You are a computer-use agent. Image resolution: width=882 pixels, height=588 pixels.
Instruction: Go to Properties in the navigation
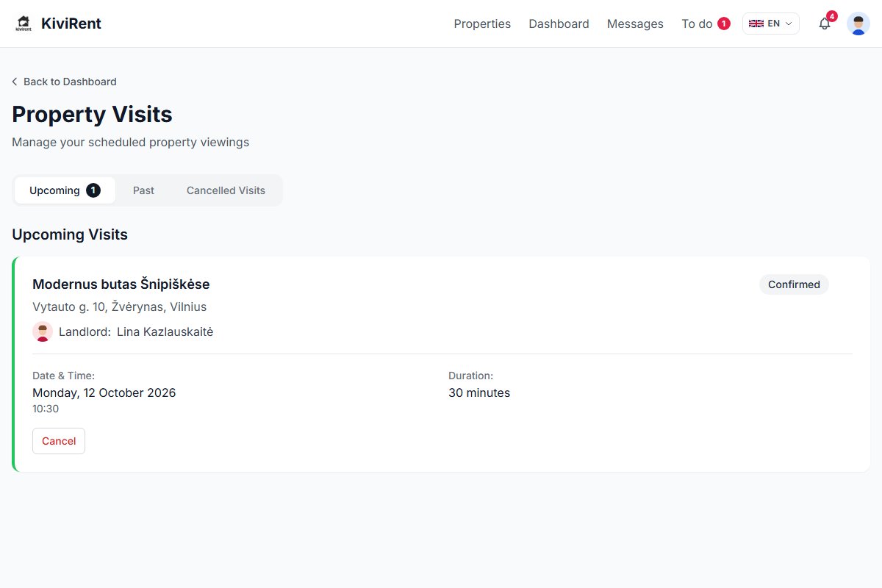(482, 24)
